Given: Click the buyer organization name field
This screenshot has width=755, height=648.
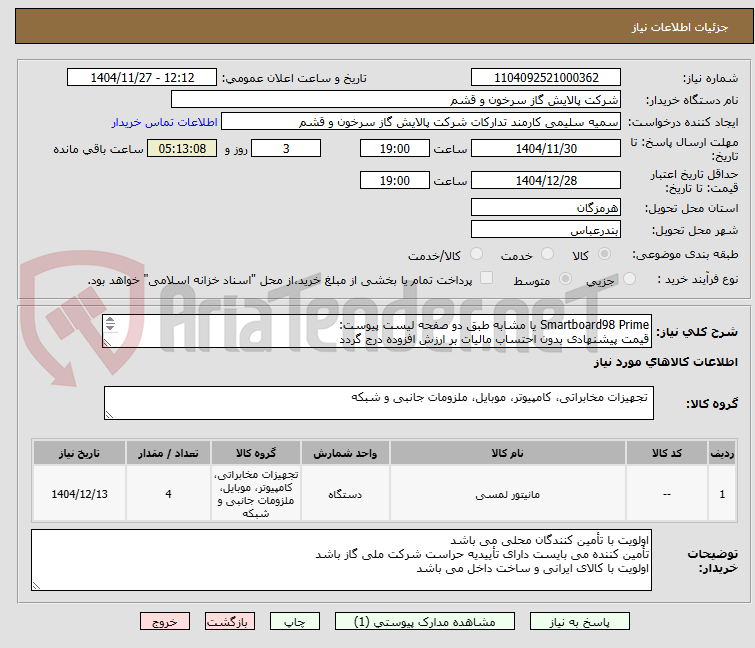Looking at the screenshot, I should click(396, 100).
